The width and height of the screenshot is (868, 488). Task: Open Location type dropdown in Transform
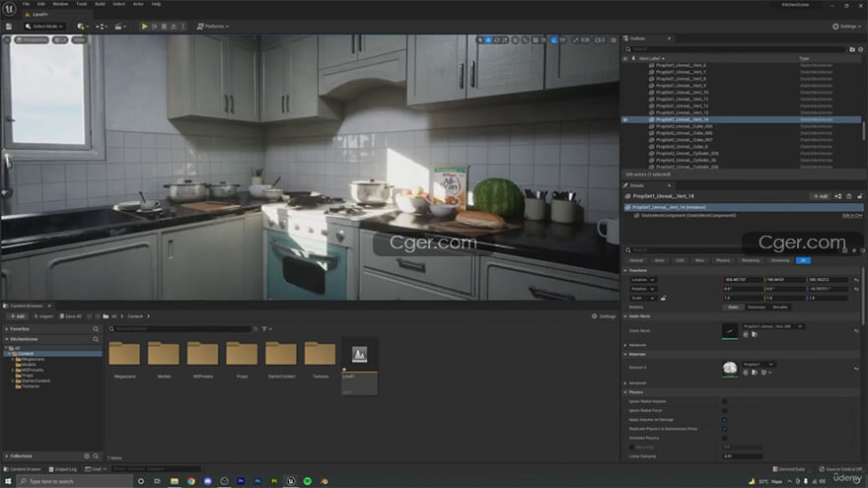643,280
